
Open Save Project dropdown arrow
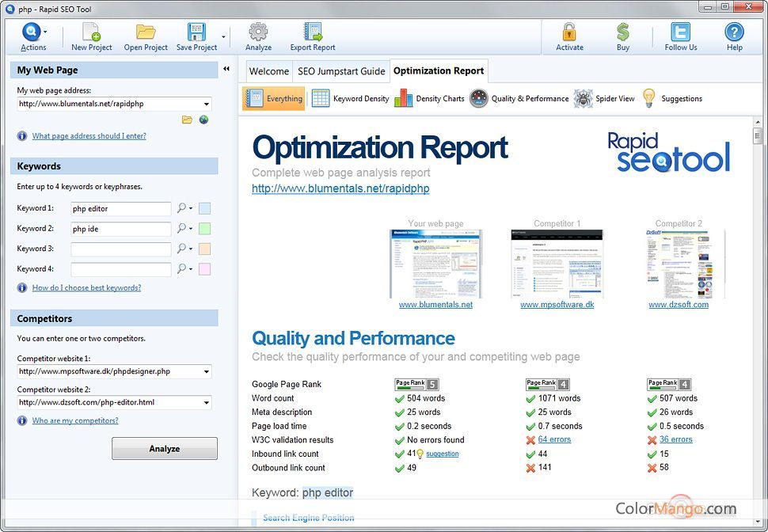[223, 36]
